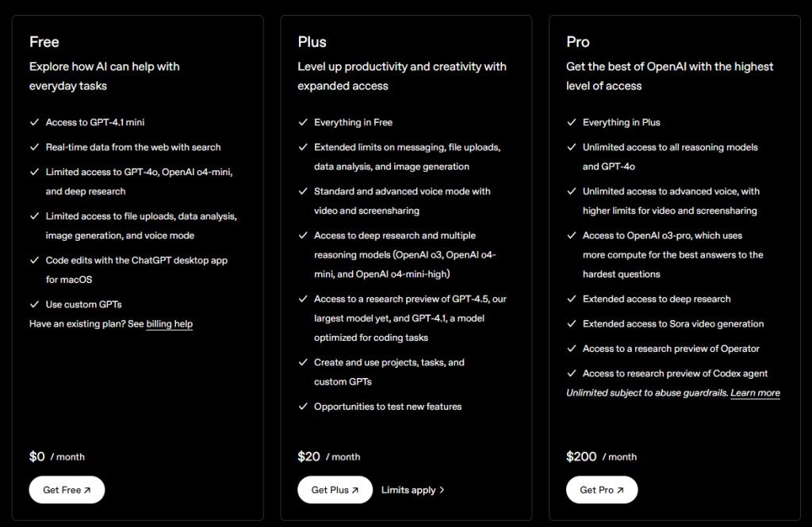Click checkmark beside Everything in Plus
The image size is (812, 527).
pyautogui.click(x=571, y=122)
